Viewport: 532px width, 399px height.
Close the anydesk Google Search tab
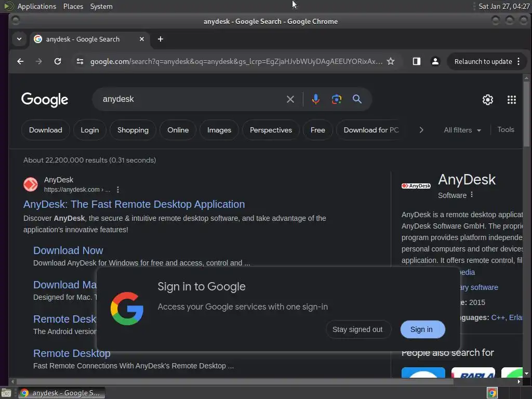pos(142,39)
